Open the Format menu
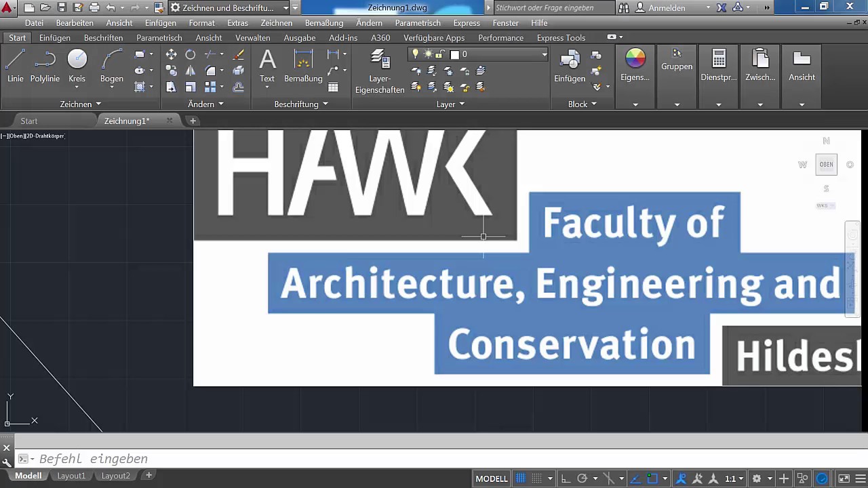The height and width of the screenshot is (488, 868). 202,23
